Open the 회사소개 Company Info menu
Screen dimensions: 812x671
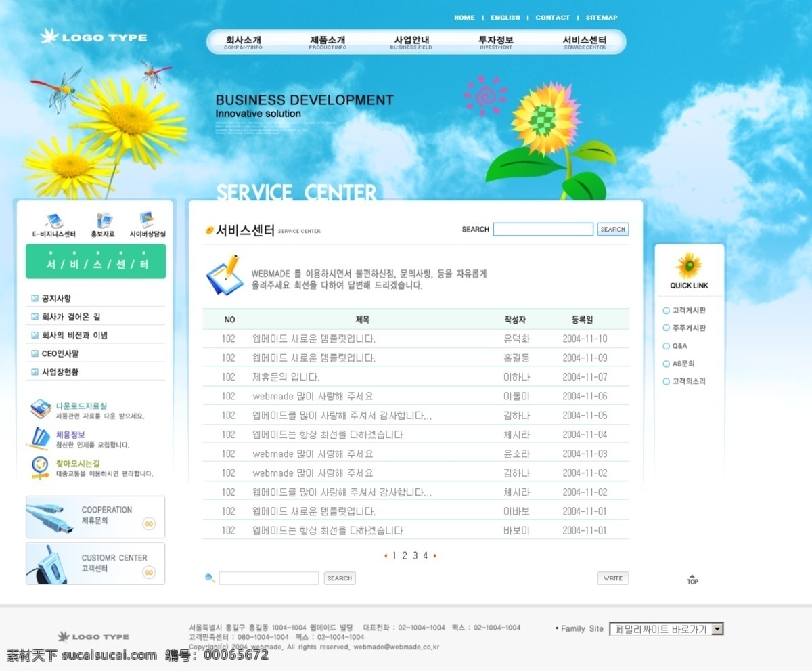tap(243, 43)
